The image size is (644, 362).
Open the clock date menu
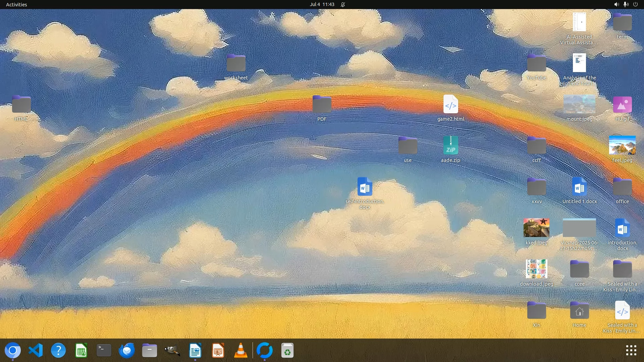coord(322,4)
